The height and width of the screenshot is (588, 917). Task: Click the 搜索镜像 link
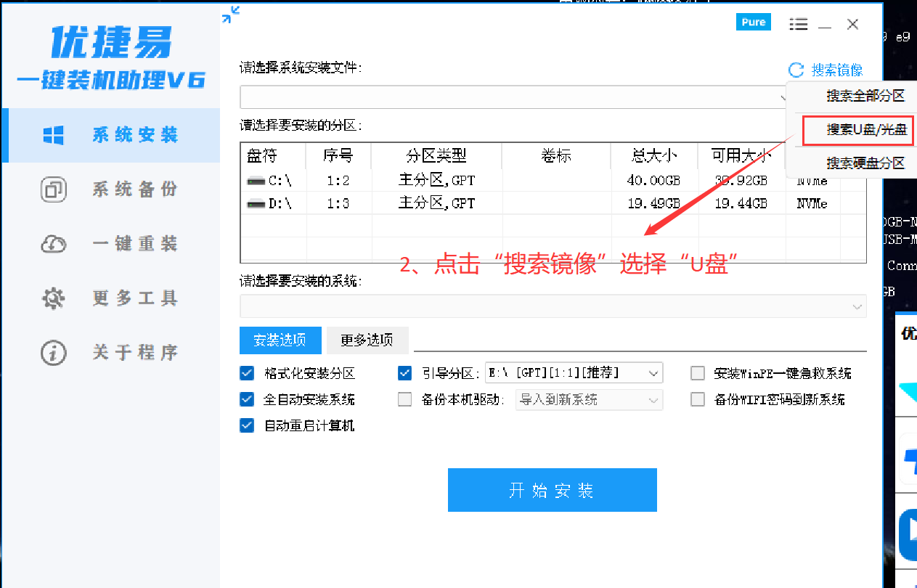837,70
